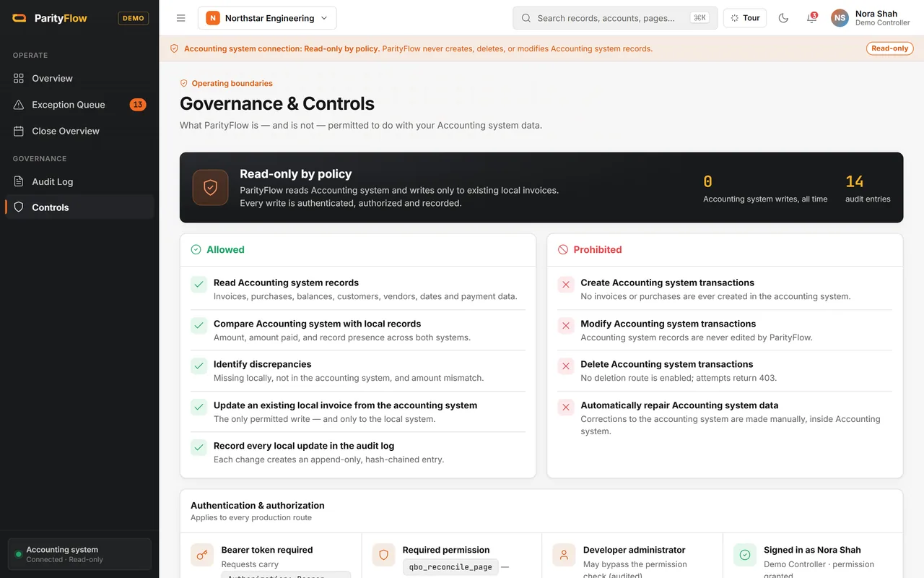The image size is (924, 578).
Task: Open the Northstar Engineering organization dropdown
Action: pos(267,18)
